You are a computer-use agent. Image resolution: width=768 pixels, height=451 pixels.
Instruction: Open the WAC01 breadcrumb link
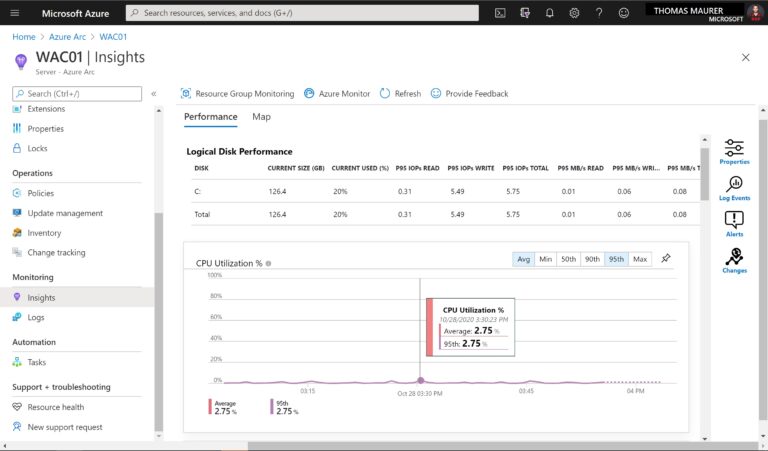tap(113, 37)
